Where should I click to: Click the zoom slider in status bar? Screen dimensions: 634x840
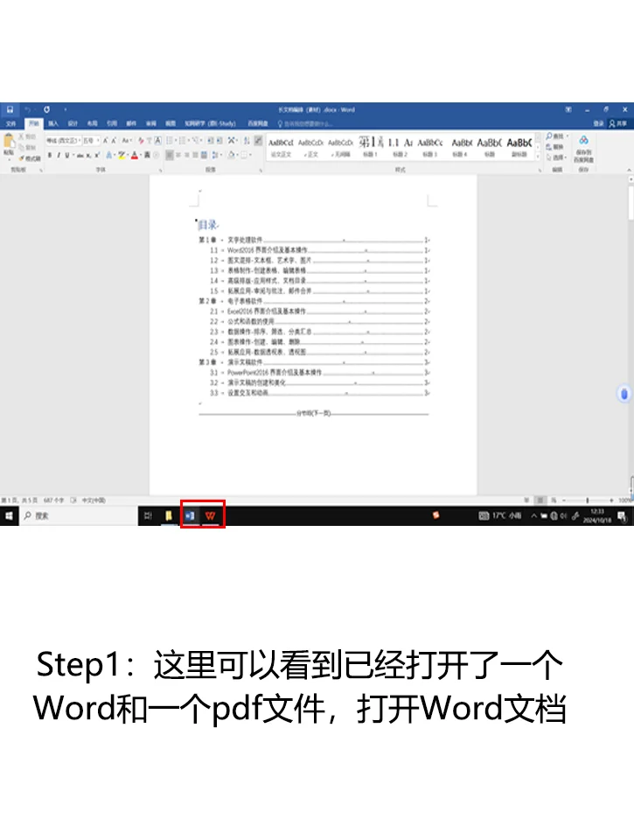click(x=588, y=500)
